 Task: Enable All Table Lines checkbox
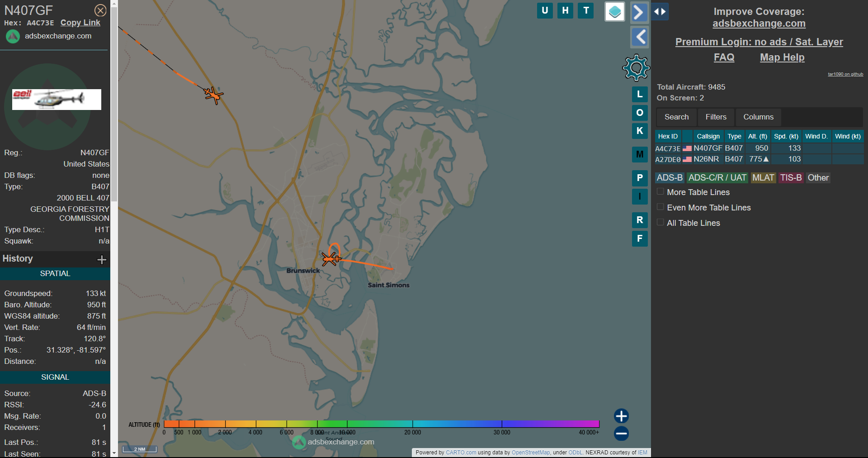pos(660,222)
